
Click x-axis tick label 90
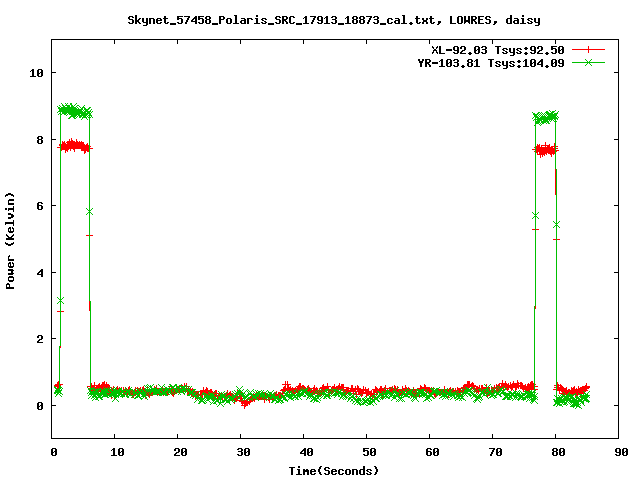tap(621, 452)
